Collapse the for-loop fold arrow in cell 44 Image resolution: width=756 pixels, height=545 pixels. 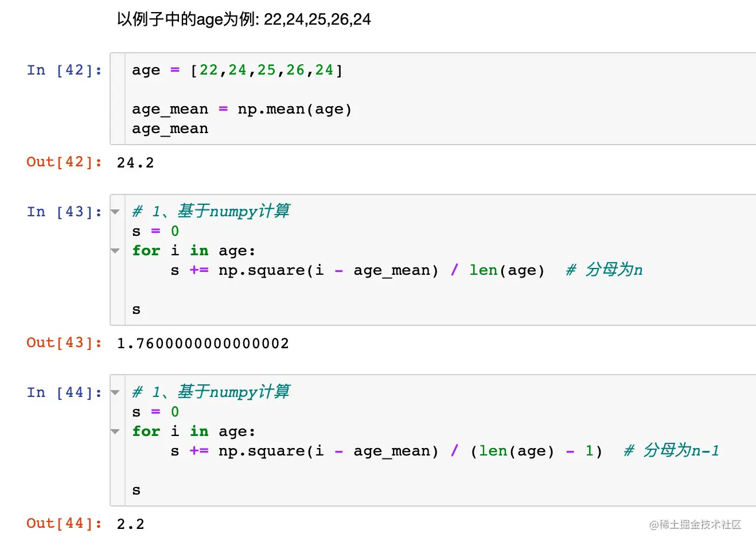pyautogui.click(x=115, y=431)
